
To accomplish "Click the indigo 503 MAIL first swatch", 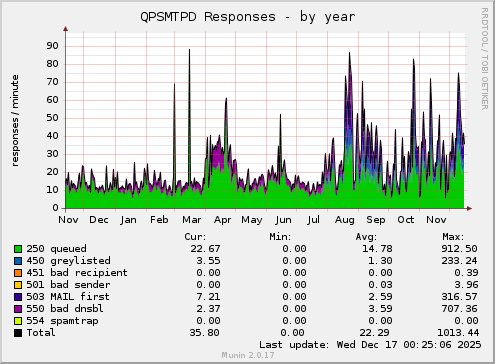I will (18, 297).
